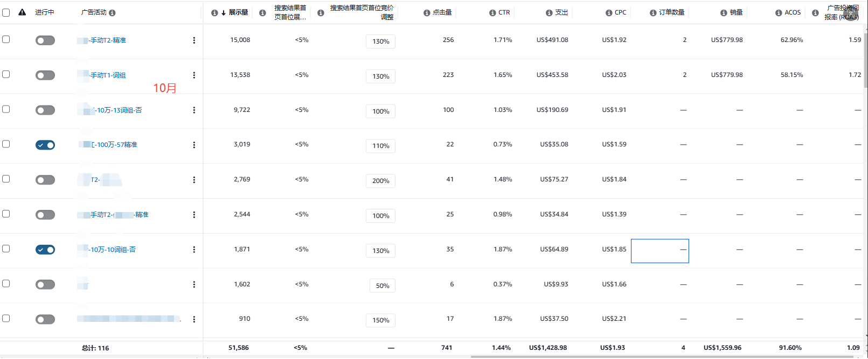Disable the toggle for 10万-10词组-否 campaign
The height and width of the screenshot is (359, 868).
coord(45,250)
